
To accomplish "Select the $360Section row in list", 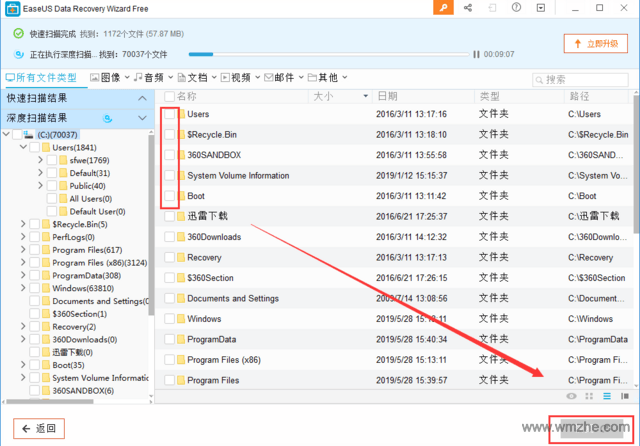I will (x=394, y=278).
